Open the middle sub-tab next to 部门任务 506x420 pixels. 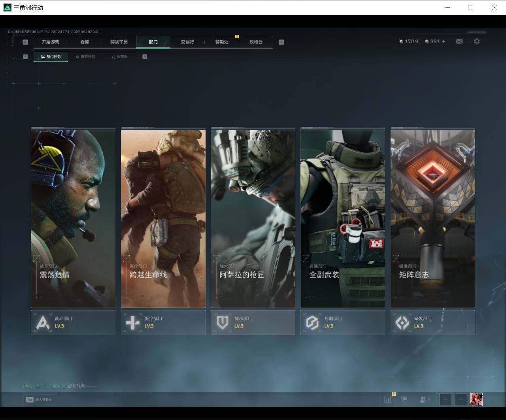(x=85, y=57)
